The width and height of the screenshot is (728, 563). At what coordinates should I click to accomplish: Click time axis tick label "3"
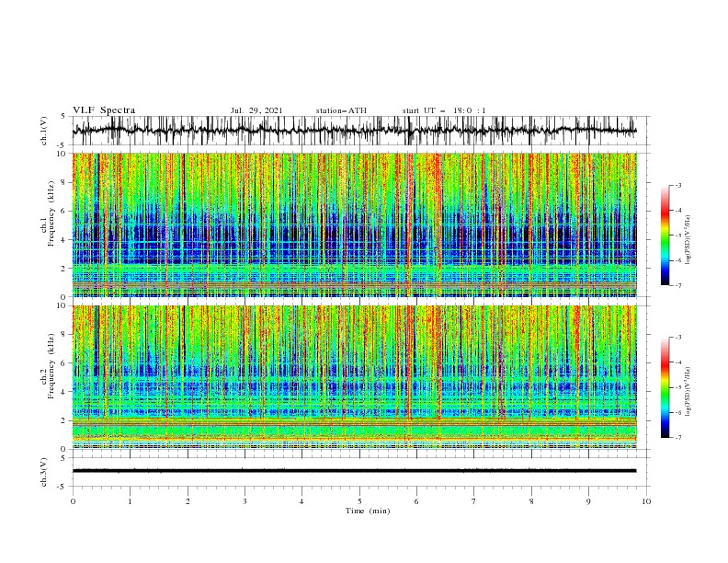[x=245, y=501]
